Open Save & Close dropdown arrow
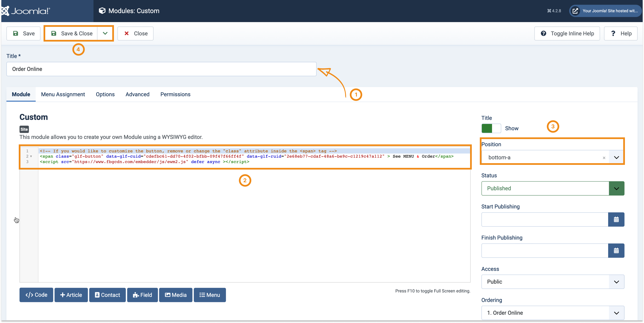 105,33
